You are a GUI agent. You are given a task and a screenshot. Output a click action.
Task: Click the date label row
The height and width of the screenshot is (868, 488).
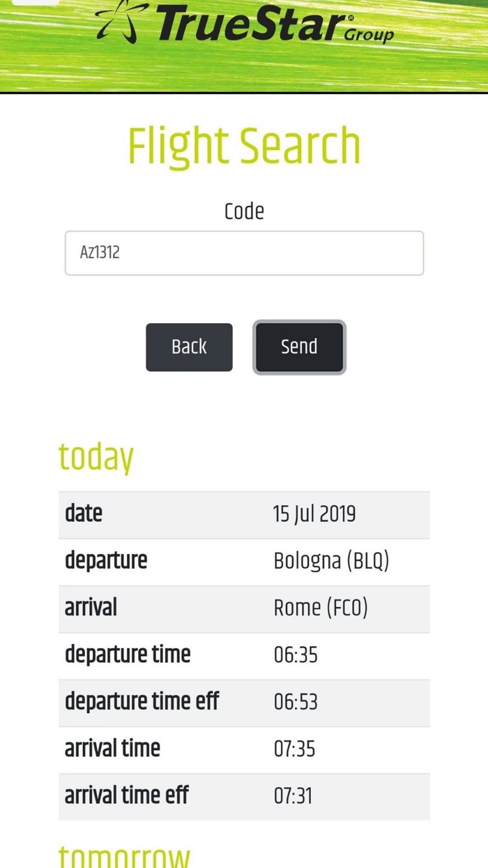83,514
